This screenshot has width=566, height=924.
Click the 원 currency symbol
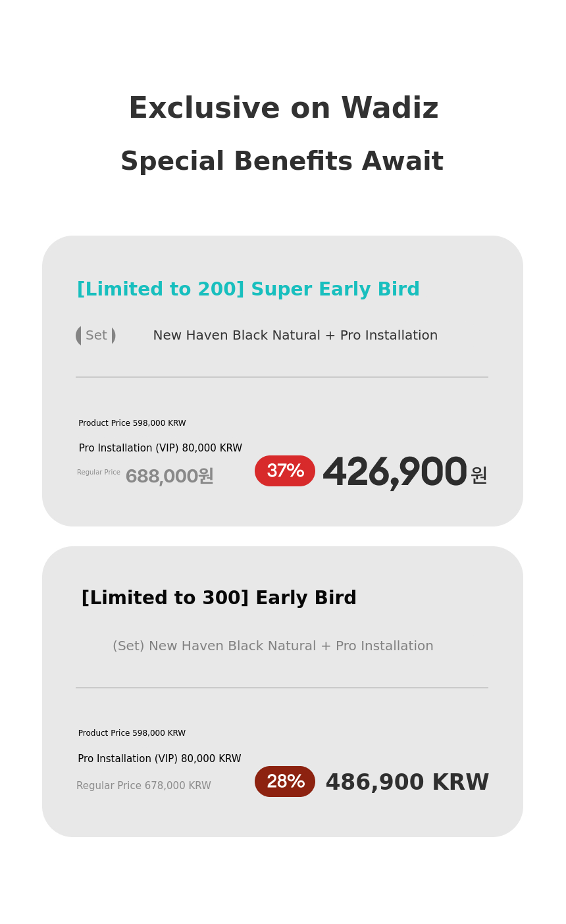tap(478, 475)
